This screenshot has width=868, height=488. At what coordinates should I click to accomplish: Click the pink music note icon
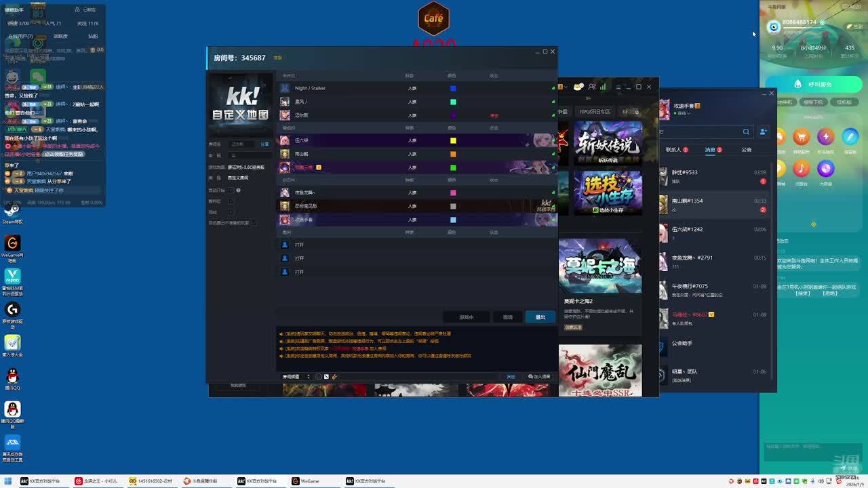pyautogui.click(x=802, y=168)
